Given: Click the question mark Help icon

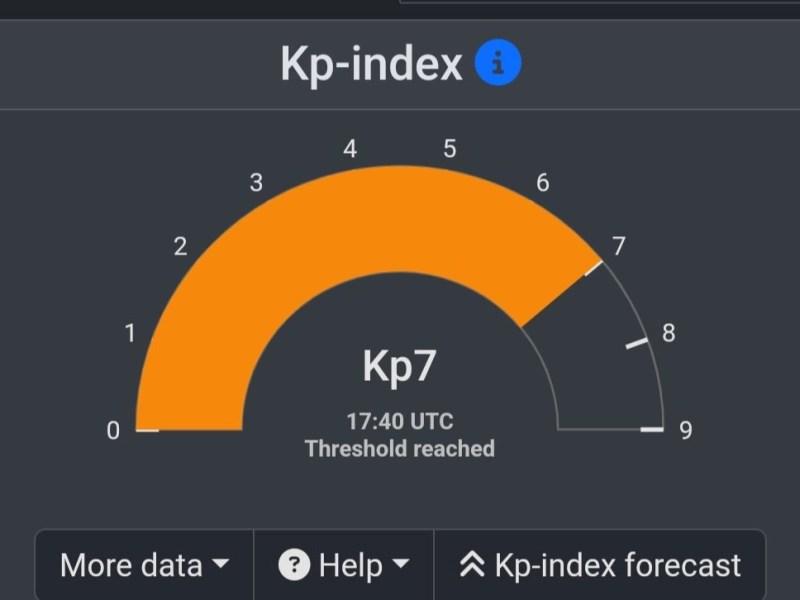Looking at the screenshot, I should [294, 566].
